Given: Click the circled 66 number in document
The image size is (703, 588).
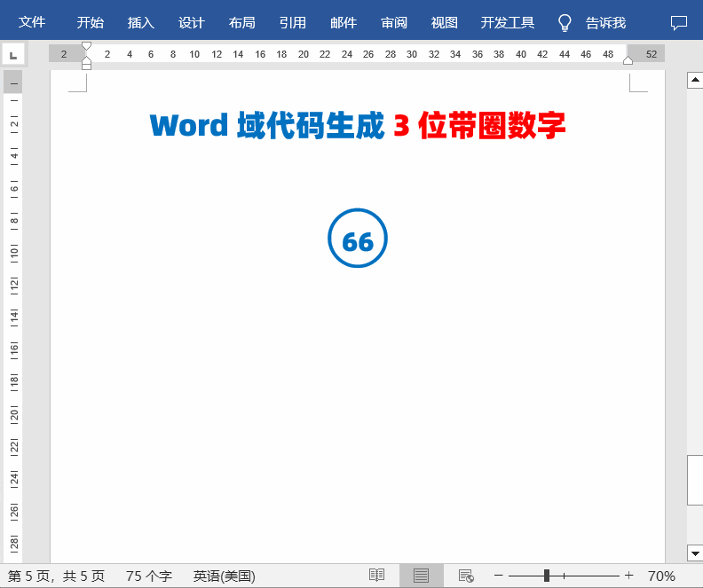Looking at the screenshot, I should coord(358,238).
